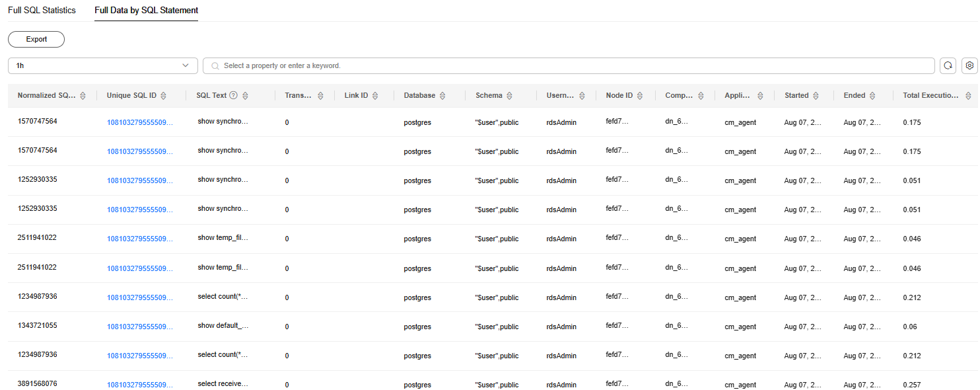Viewport: 980px width, 390px height.
Task: Sort by Database column arrows
Action: (442, 96)
